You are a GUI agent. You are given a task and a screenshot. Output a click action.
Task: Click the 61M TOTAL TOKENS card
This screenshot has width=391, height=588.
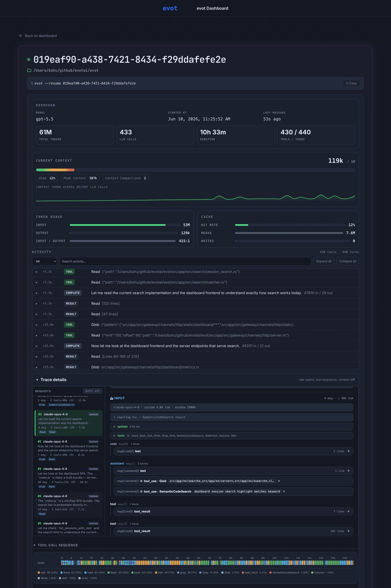[x=75, y=135]
